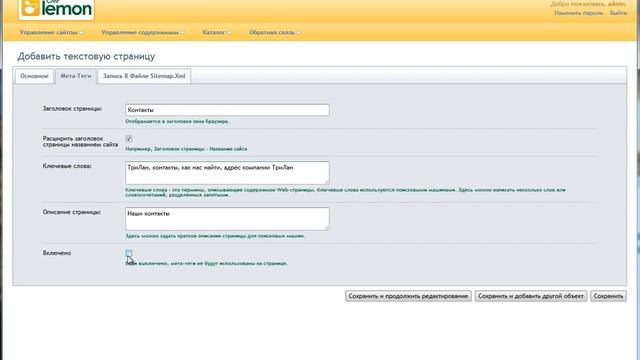Image resolution: width=640 pixels, height=360 pixels.
Task: Expand the Каталог dropdown arrow
Action: 229,33
